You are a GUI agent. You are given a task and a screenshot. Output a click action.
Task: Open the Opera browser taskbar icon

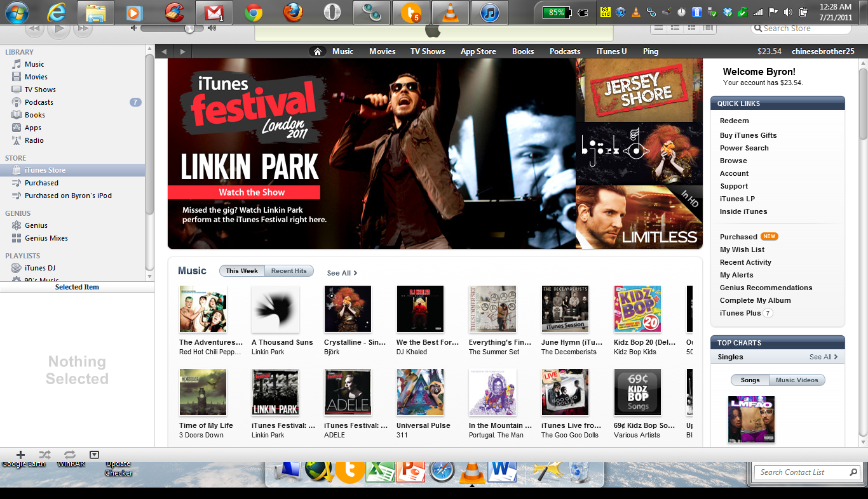[x=332, y=12]
